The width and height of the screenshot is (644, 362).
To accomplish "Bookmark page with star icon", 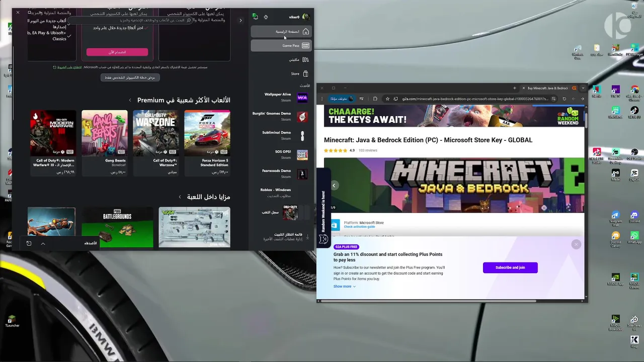I will tap(387, 99).
